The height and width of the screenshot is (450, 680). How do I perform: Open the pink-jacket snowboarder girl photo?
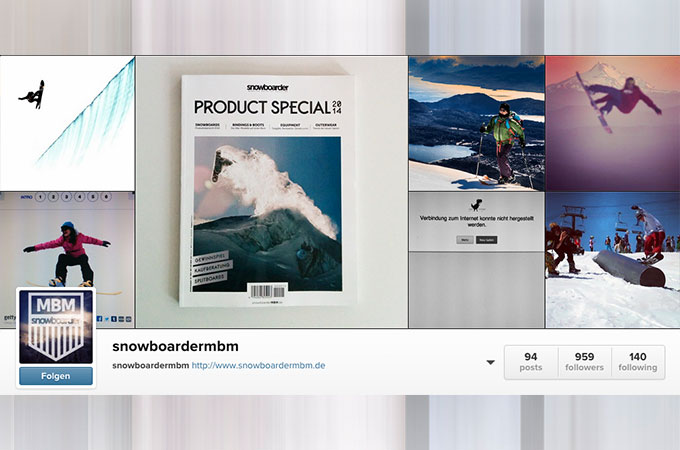[67, 260]
